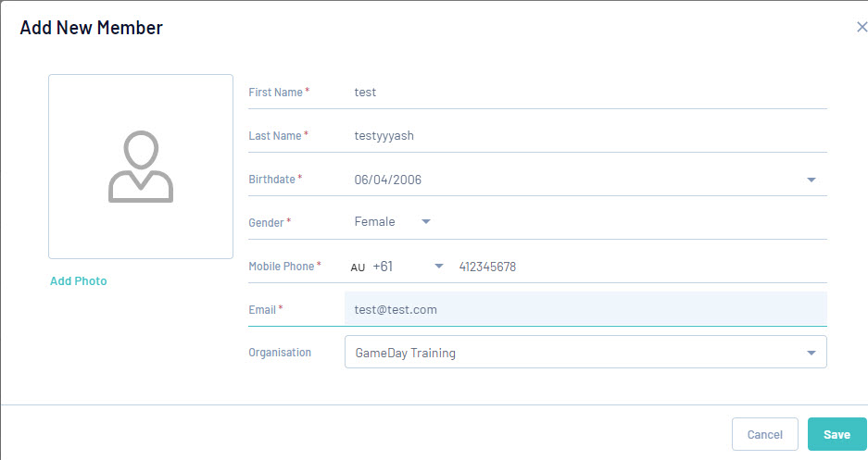Close the Add New Member dialog
Viewport: 868px width, 460px height.
(x=862, y=27)
